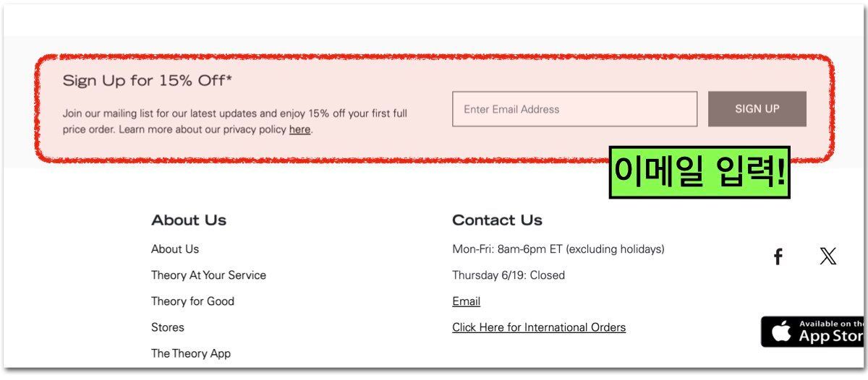Open the Facebook social icon

(x=778, y=256)
